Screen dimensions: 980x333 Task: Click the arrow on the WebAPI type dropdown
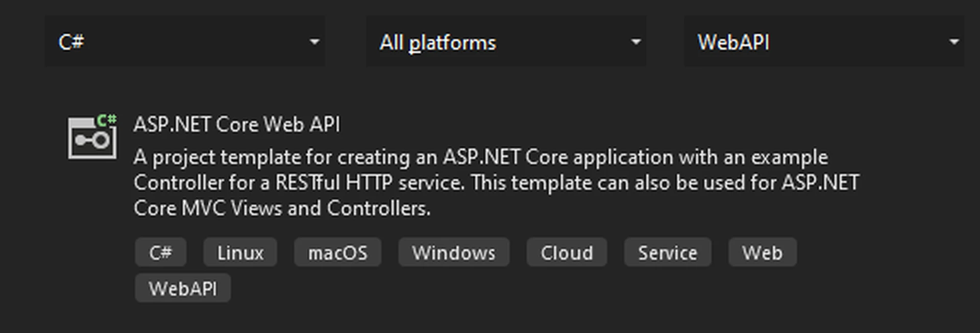coord(953,42)
